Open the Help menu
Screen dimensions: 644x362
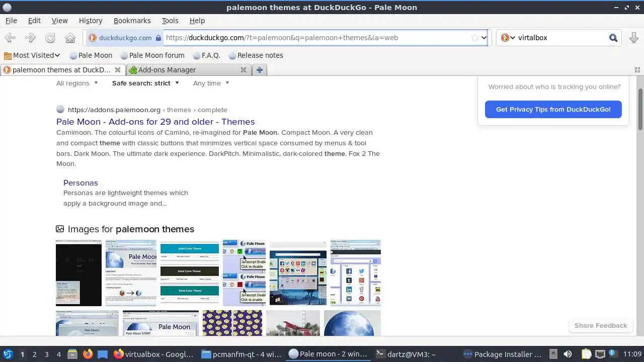tap(197, 21)
